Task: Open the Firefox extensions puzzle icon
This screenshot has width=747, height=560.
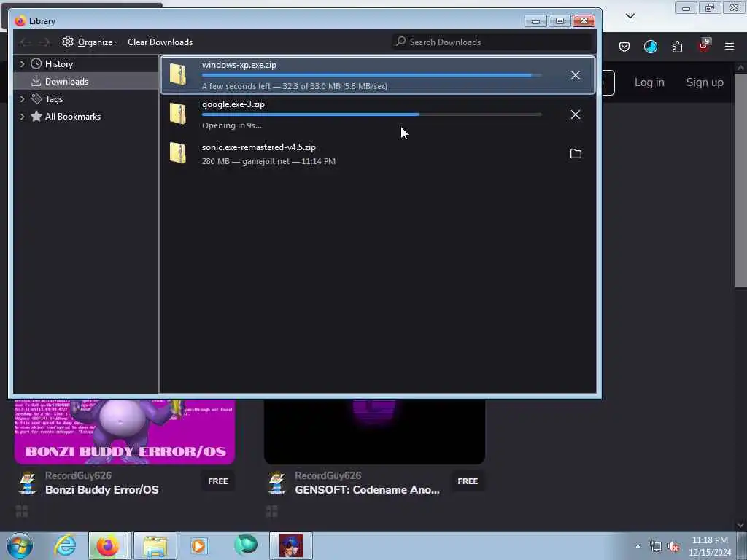Action: pyautogui.click(x=677, y=47)
